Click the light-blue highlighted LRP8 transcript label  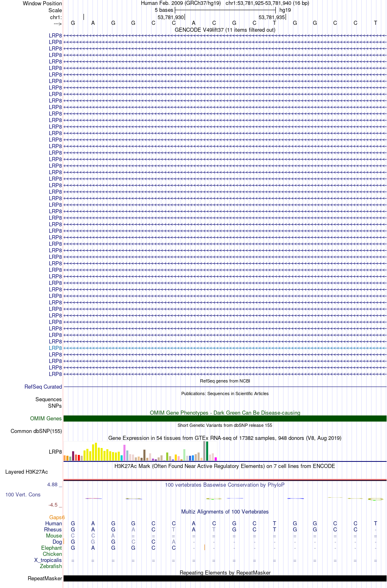click(55, 348)
